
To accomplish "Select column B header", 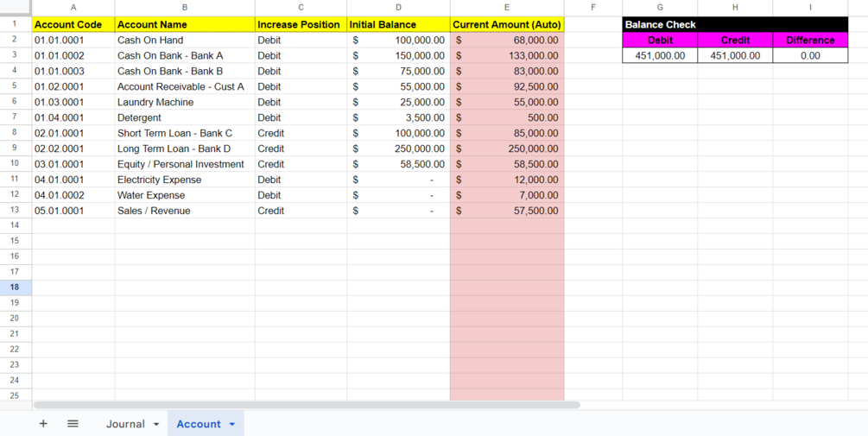I will click(185, 8).
